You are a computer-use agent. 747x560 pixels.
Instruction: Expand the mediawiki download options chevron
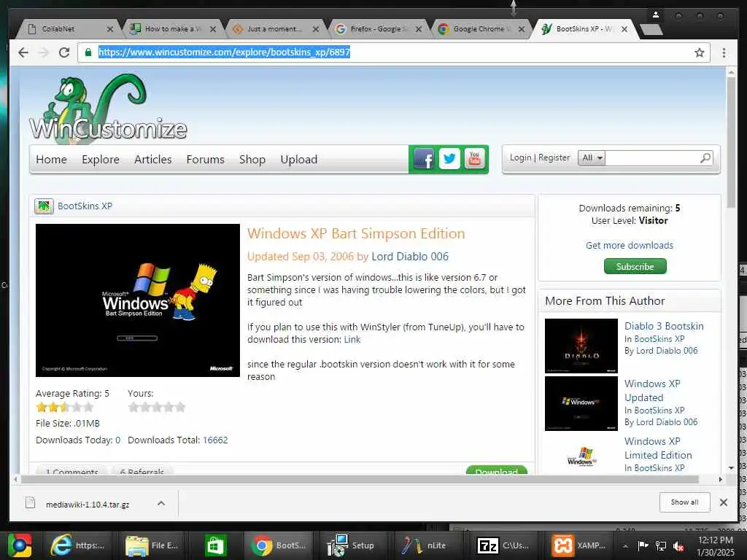click(x=161, y=503)
